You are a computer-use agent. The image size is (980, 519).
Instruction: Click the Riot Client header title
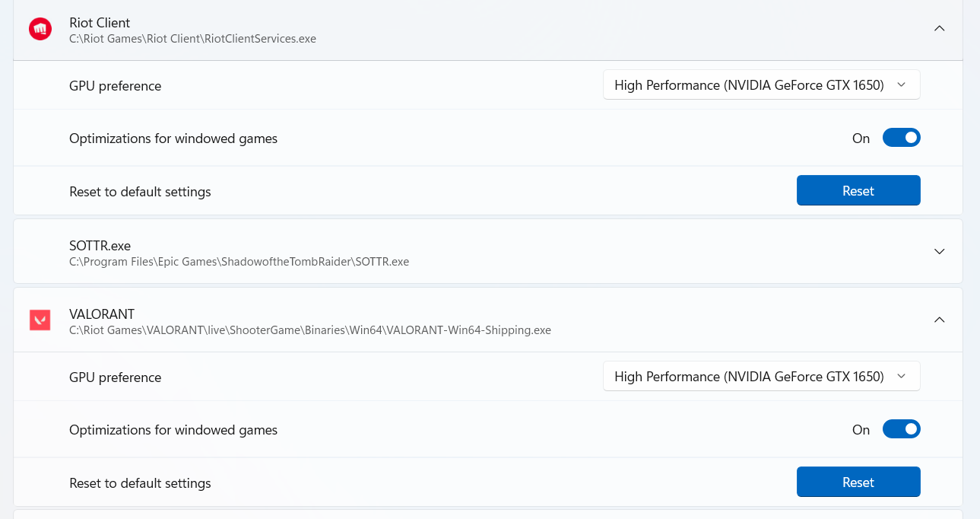coord(100,23)
